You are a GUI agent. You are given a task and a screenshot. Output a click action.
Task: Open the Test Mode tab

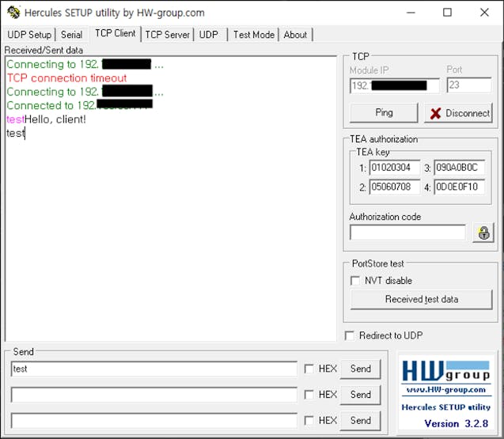pyautogui.click(x=254, y=34)
